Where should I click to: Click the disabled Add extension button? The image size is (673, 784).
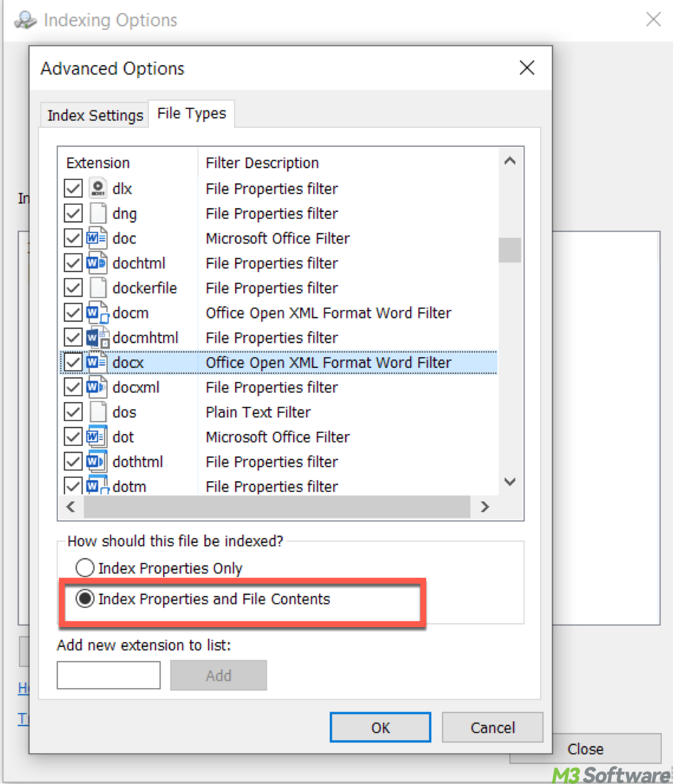pyautogui.click(x=218, y=675)
